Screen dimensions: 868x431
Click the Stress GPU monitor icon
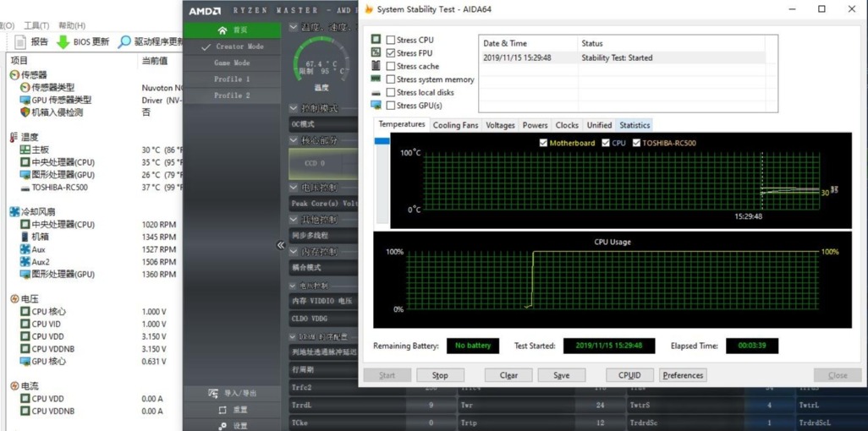point(376,105)
